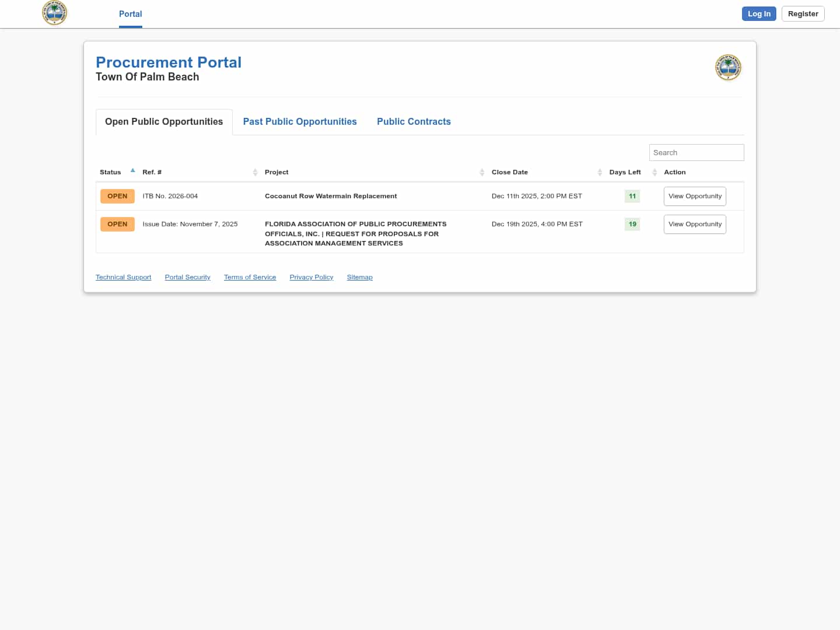View Opportunity for Cocoanut Row Watermain Replacement

pyautogui.click(x=695, y=196)
